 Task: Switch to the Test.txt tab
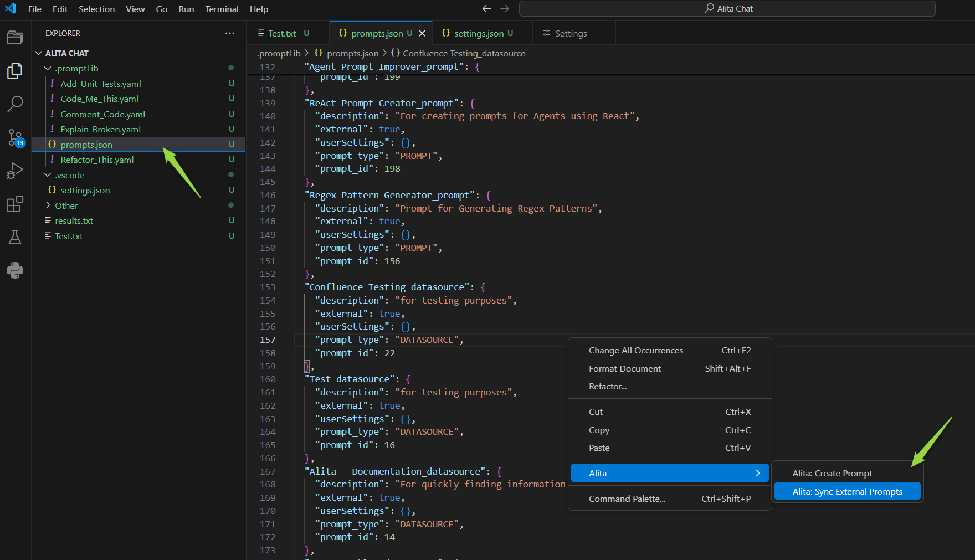pos(288,33)
